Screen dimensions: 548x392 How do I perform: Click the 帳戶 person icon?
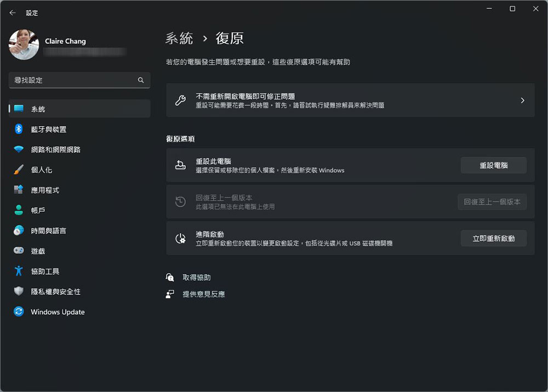pos(19,211)
